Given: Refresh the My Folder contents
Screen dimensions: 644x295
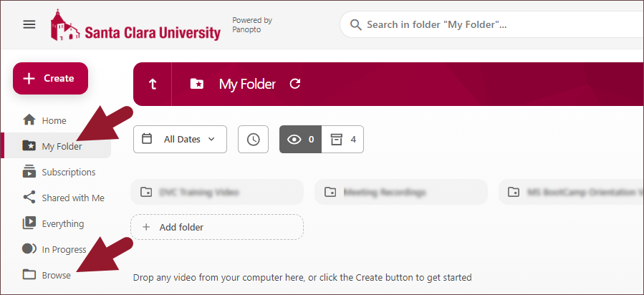Looking at the screenshot, I should [294, 84].
